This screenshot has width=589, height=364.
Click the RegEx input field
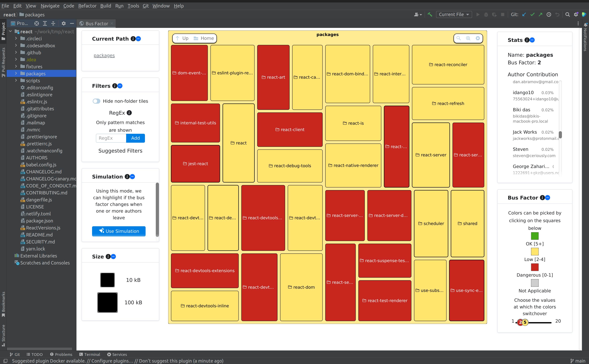pyautogui.click(x=111, y=138)
